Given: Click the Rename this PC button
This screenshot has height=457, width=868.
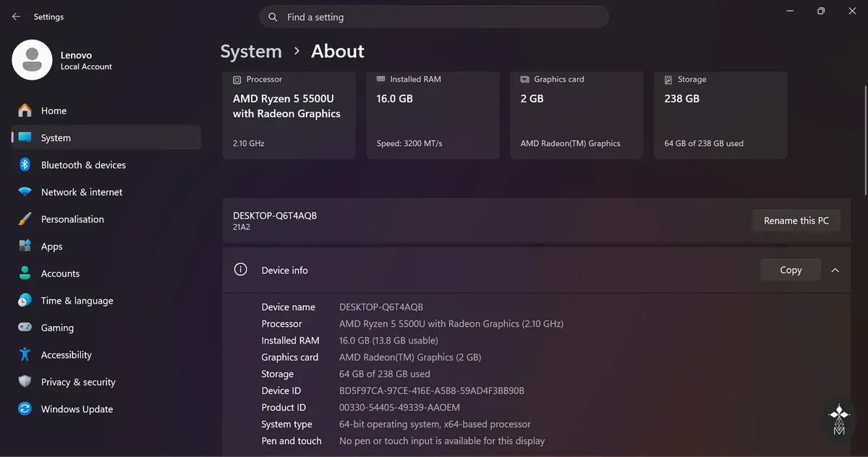Looking at the screenshot, I should click(x=796, y=221).
